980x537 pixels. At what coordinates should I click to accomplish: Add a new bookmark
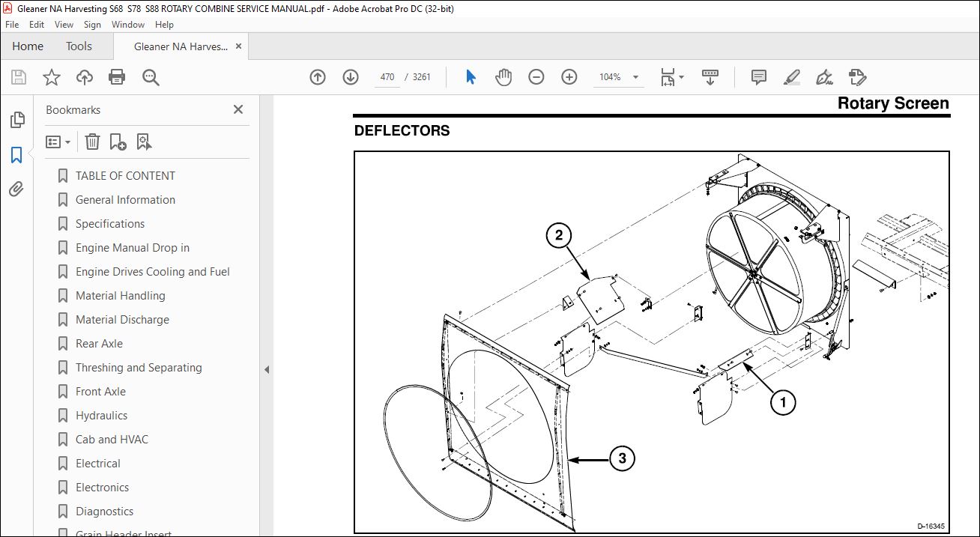click(118, 142)
